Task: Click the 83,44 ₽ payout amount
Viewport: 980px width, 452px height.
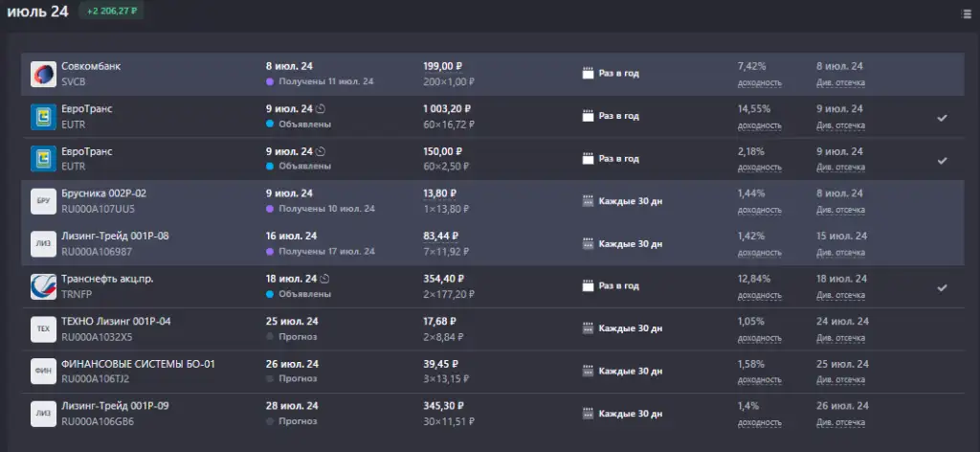Action: click(440, 237)
